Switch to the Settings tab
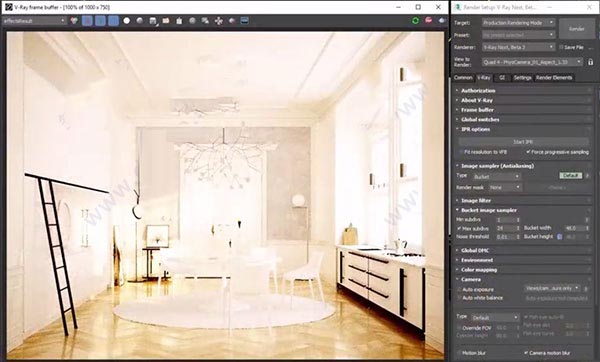 (x=522, y=78)
